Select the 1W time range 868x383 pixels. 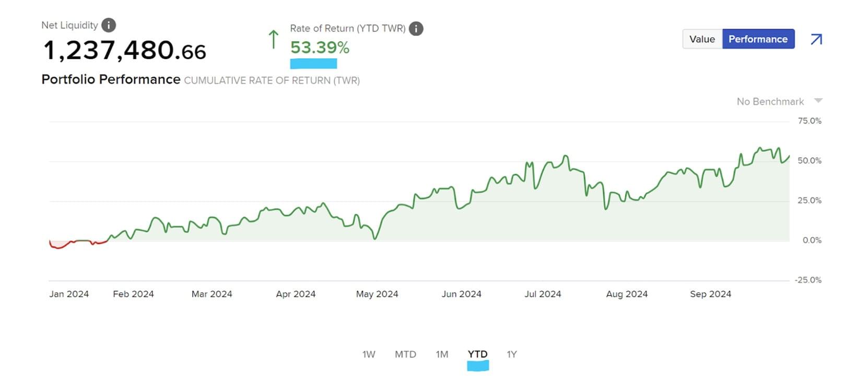point(369,354)
